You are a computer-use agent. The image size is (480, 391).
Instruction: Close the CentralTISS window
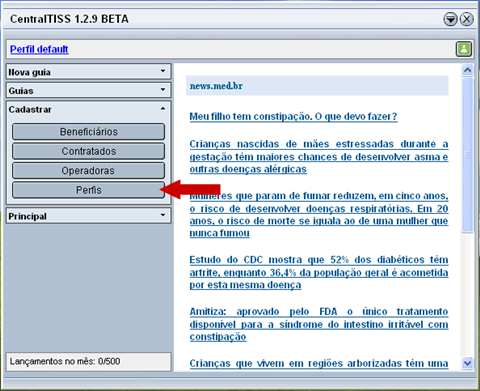pos(467,19)
